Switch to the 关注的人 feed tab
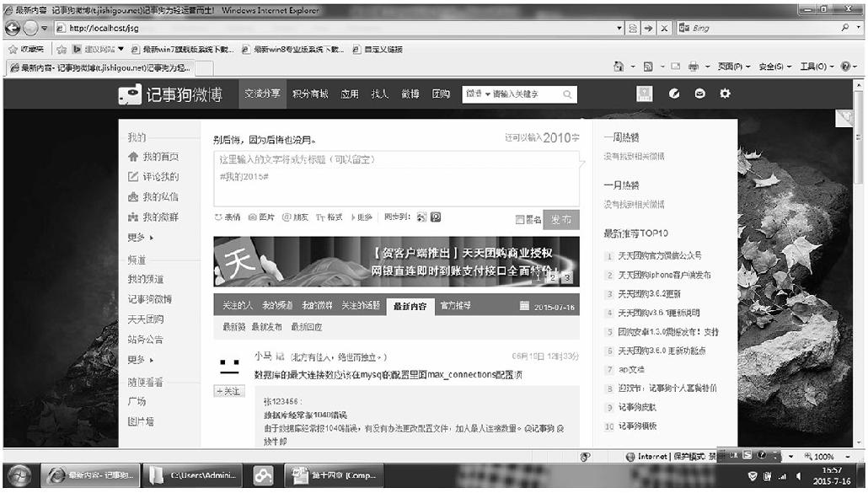The image size is (868, 493). coord(237,305)
